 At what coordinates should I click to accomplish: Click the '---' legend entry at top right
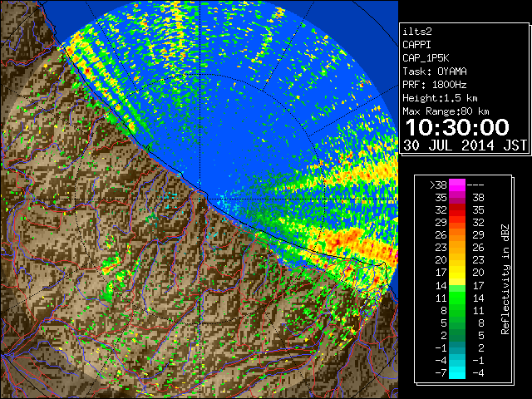click(x=475, y=185)
